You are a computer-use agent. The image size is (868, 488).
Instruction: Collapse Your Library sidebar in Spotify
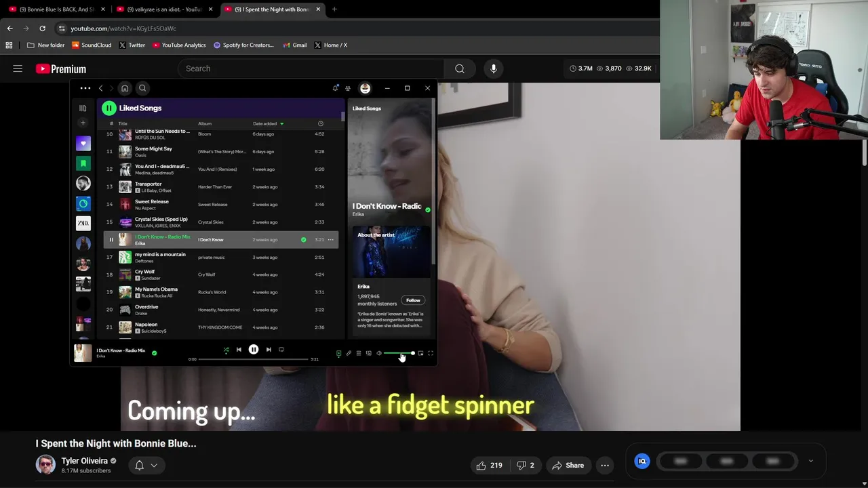(83, 108)
